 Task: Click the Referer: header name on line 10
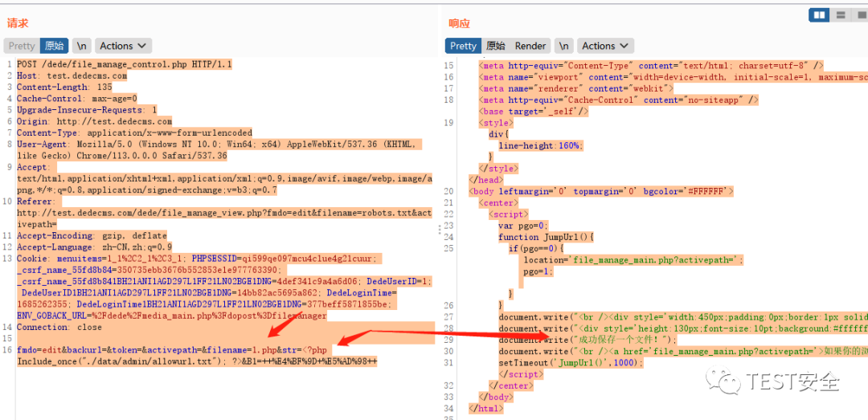point(35,202)
